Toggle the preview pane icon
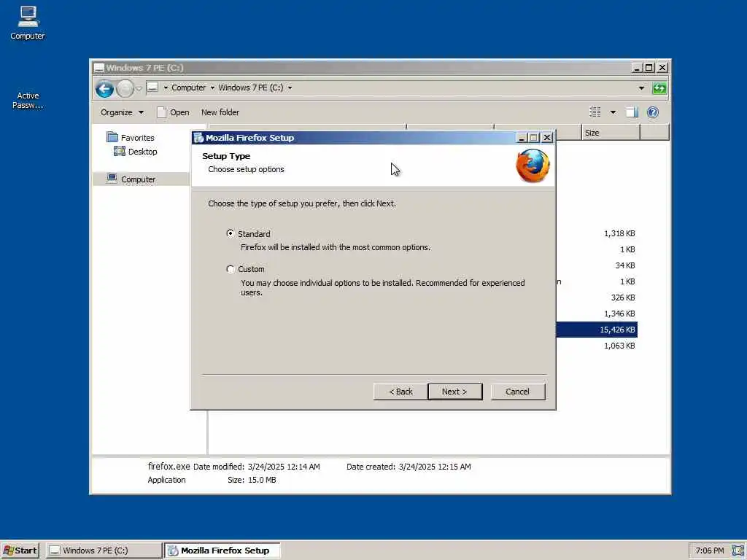The image size is (747, 560). point(632,112)
